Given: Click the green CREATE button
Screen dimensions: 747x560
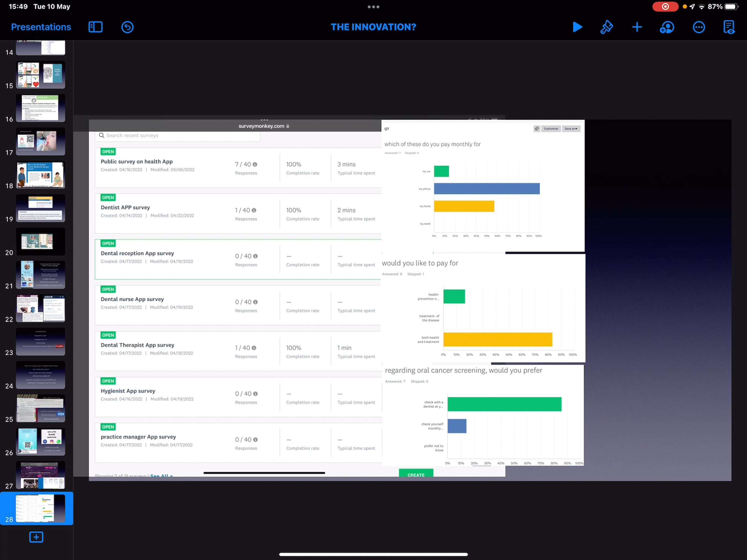Looking at the screenshot, I should (x=416, y=473).
